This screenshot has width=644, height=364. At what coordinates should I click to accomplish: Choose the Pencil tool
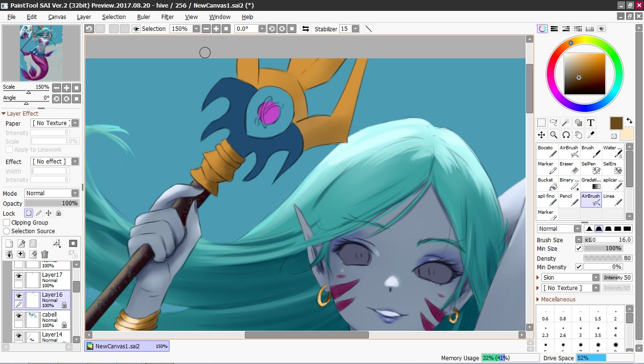(569, 200)
